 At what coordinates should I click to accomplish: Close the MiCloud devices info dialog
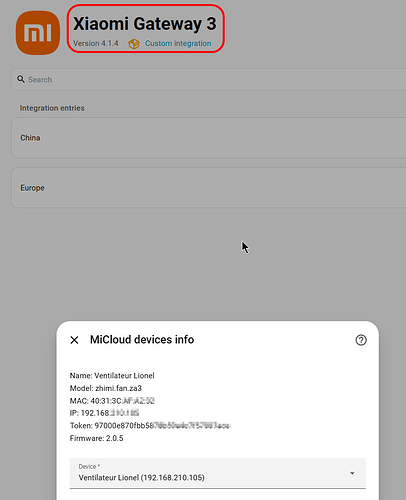74,340
